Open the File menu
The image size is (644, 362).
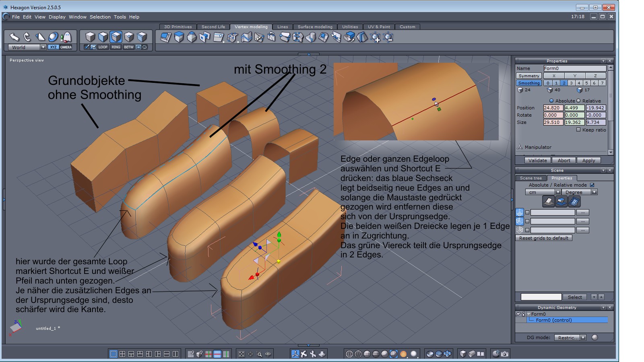click(x=16, y=17)
